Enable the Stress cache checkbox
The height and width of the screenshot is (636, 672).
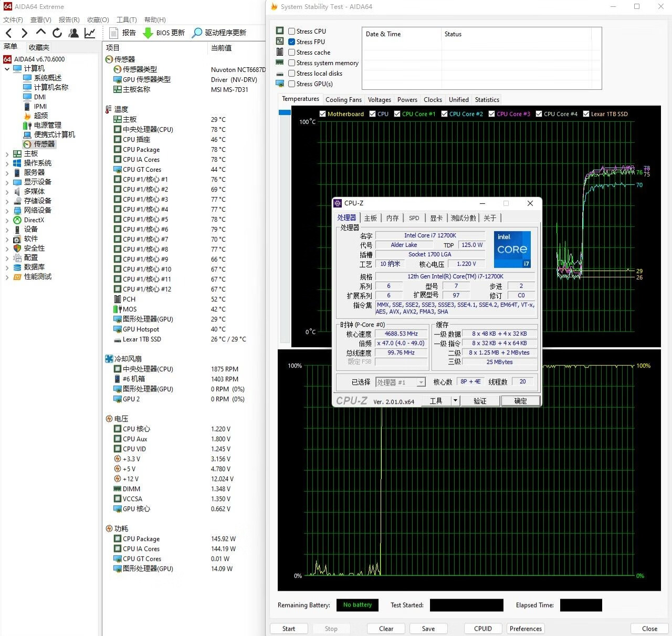coord(291,52)
